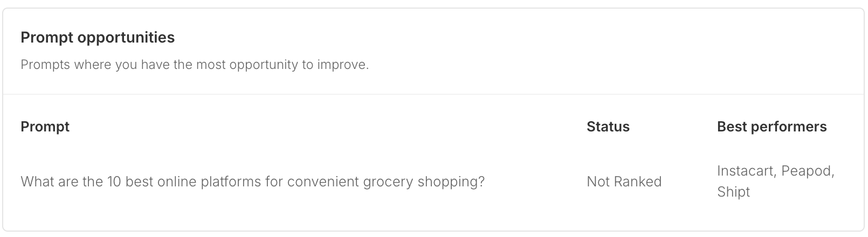Select Instacart in best performers
The width and height of the screenshot is (868, 237).
(x=746, y=171)
